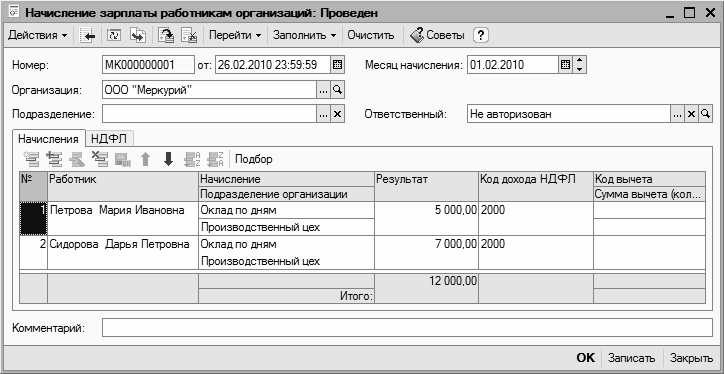
Task: Click the Закрыть button
Action: pyautogui.click(x=691, y=358)
